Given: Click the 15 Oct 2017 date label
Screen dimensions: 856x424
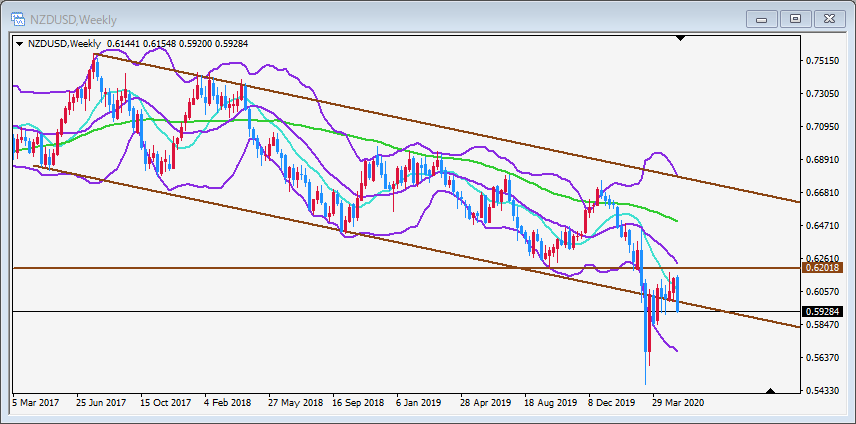Looking at the screenshot, I should (x=165, y=403).
